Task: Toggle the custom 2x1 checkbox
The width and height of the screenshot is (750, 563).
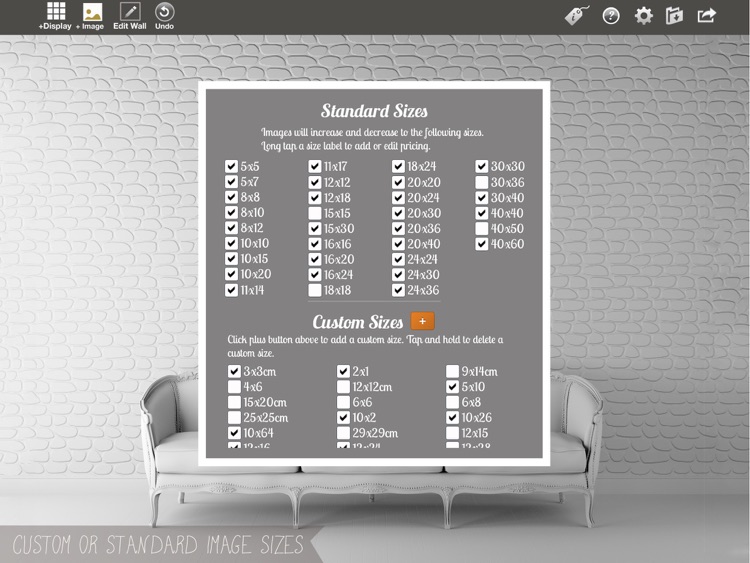Action: (x=343, y=371)
